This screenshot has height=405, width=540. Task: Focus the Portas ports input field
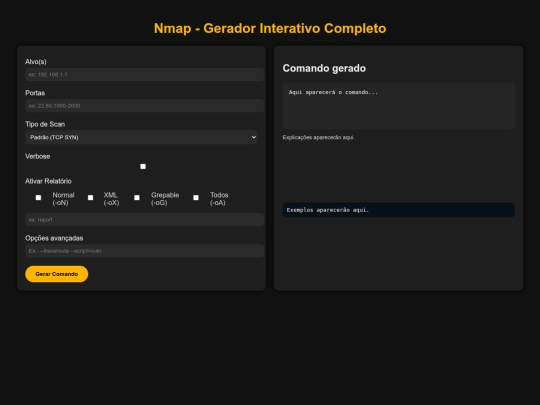(x=144, y=106)
